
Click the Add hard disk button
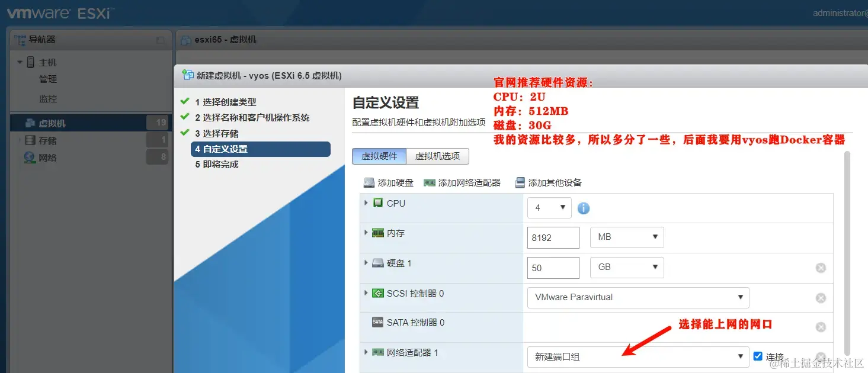pos(389,182)
